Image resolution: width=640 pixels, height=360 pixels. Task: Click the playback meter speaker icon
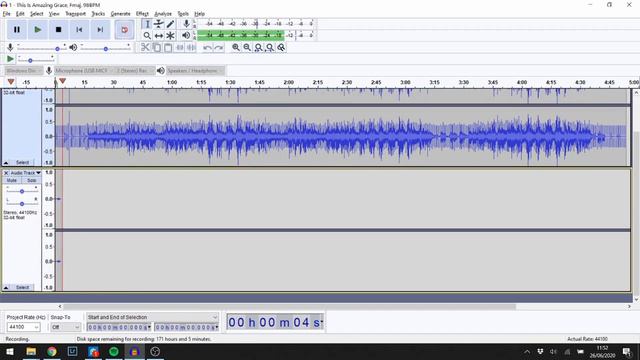(186, 36)
